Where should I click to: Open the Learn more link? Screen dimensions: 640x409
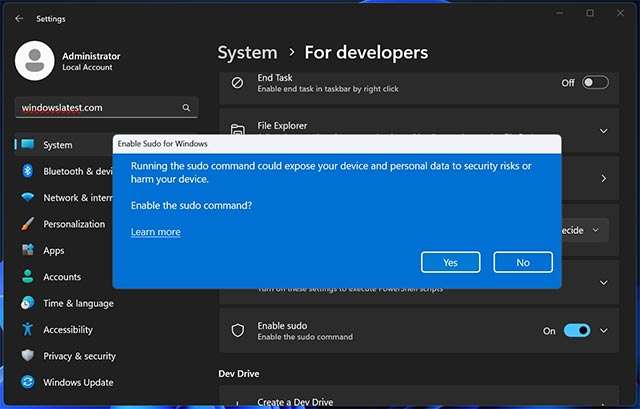[156, 232]
